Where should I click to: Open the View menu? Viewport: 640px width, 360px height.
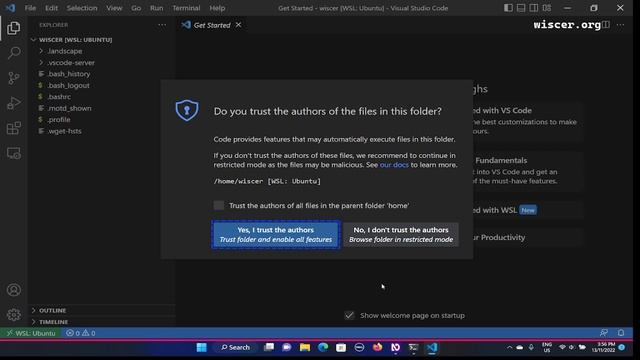(x=114, y=8)
